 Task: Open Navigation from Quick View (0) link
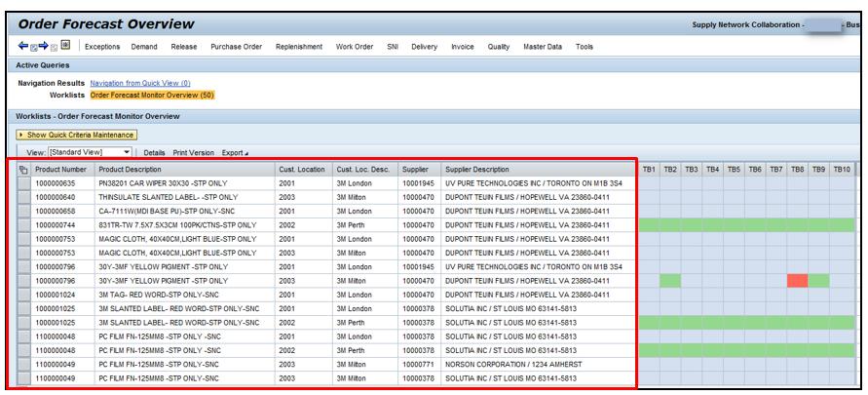140,83
